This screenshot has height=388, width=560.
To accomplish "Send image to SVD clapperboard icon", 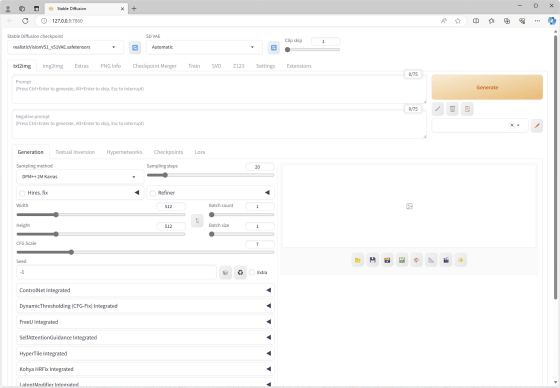I will tap(446, 260).
